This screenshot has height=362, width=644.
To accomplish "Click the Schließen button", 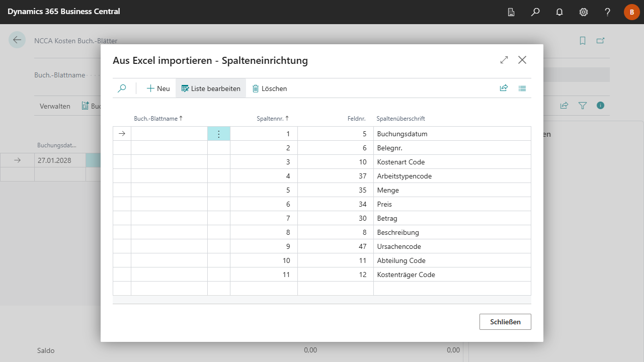I will click(x=505, y=322).
